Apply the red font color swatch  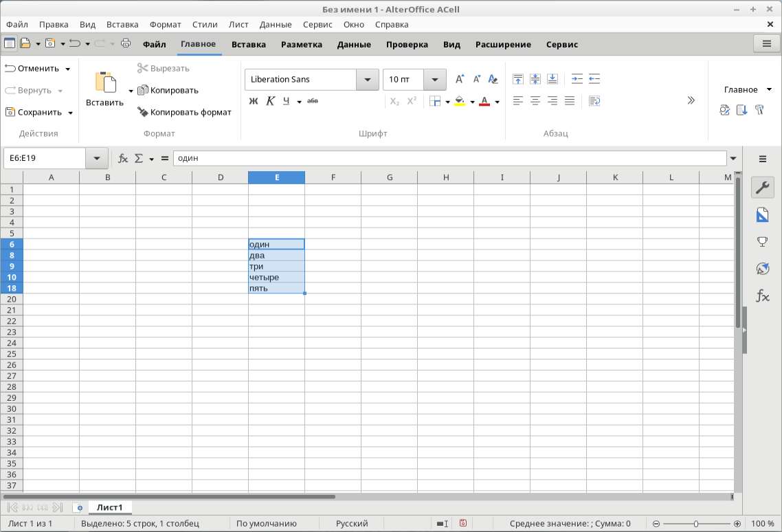point(484,101)
